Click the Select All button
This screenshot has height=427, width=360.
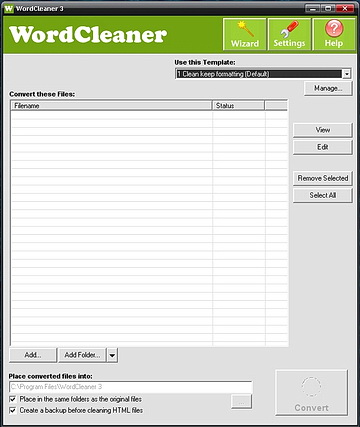(322, 195)
